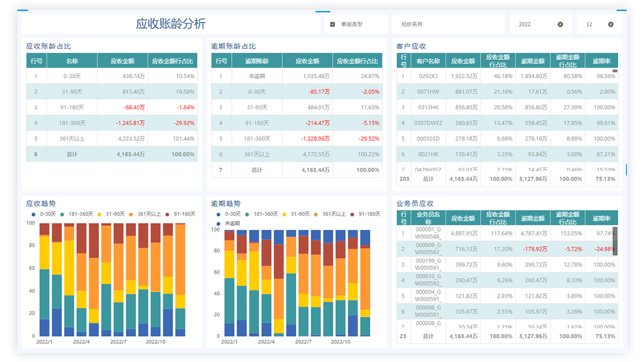Toggle 31-90天 legend marker in 逾期趋势 chart
This screenshot has height=362, width=644.
coord(284,214)
